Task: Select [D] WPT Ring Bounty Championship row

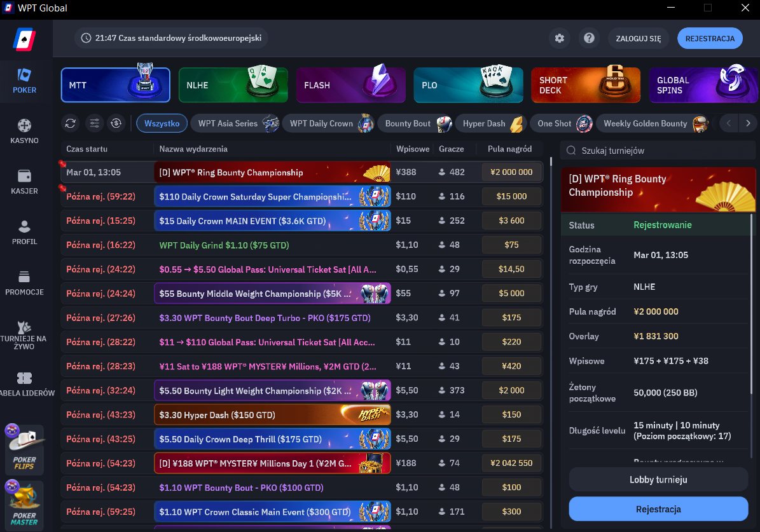Action: click(x=301, y=172)
